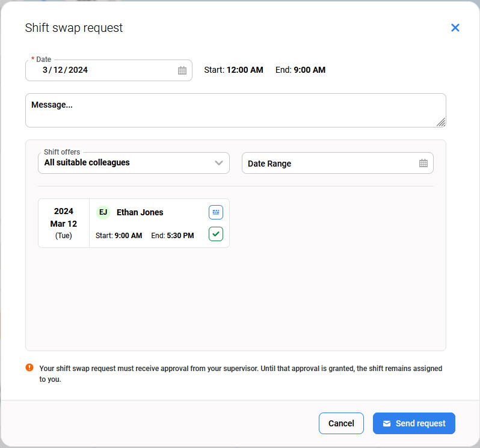Close the Shift swap request dialog
This screenshot has width=480, height=448.
pos(455,28)
